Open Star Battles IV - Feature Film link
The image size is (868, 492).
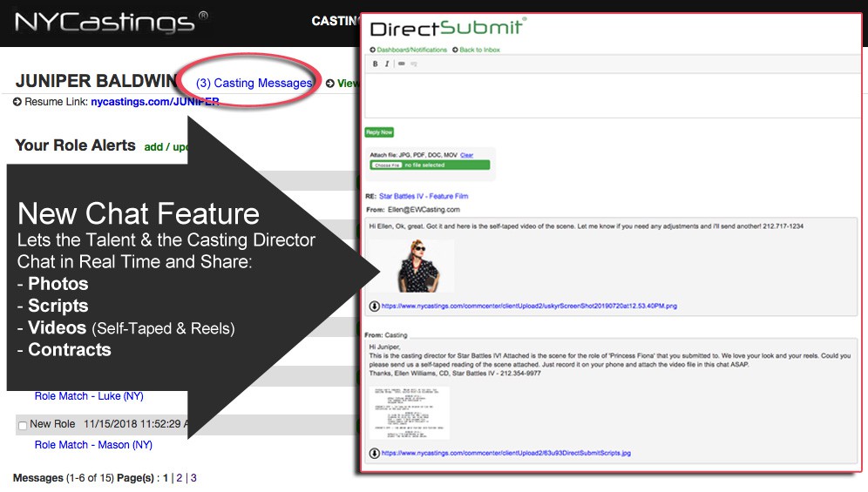[423, 196]
